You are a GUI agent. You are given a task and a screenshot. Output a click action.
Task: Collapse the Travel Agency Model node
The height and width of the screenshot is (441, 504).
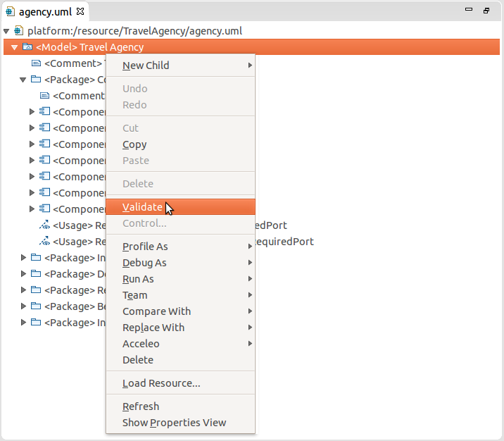pos(14,47)
